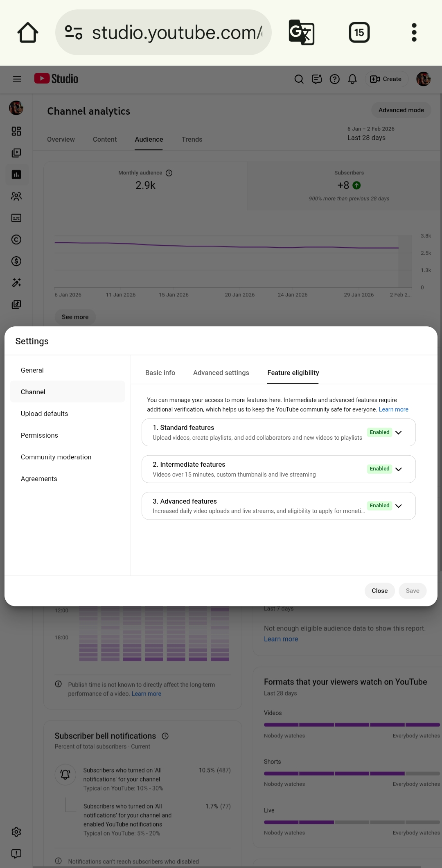This screenshot has height=868, width=442.
Task: Select Permissions in Settings menu
Action: coord(67,435)
